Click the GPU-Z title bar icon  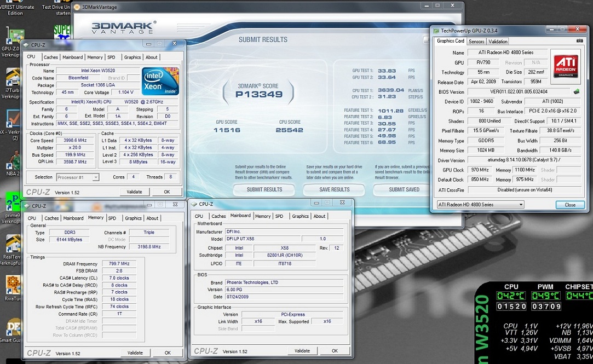tap(436, 31)
